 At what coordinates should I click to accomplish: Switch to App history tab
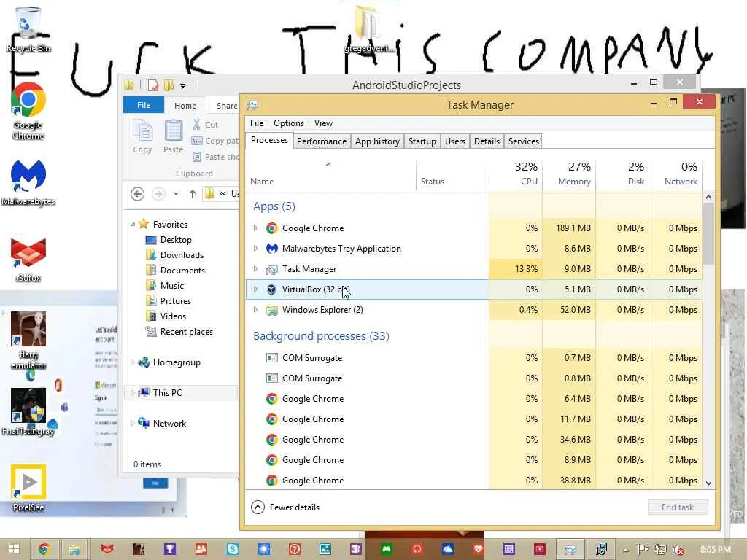(377, 141)
